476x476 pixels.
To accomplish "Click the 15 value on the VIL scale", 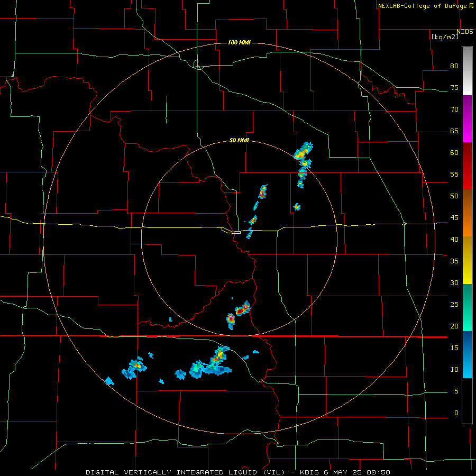I will point(454,348).
